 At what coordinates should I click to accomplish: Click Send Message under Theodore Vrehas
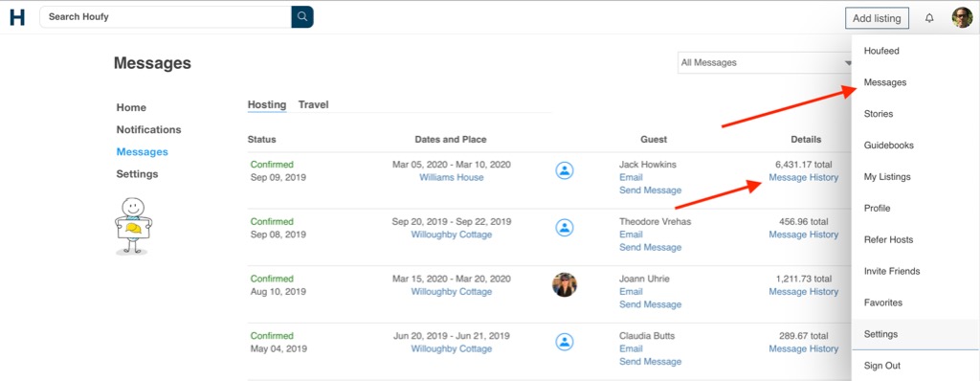[650, 247]
